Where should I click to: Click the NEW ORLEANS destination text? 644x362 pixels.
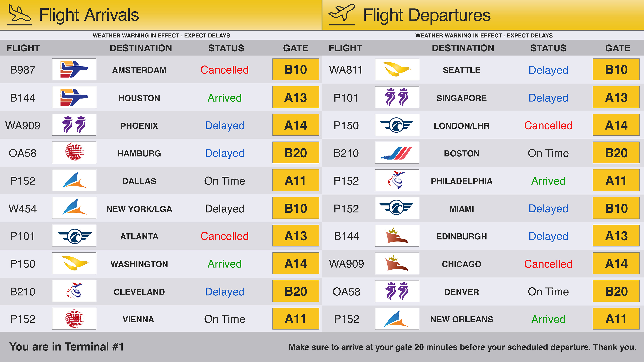coord(462,319)
